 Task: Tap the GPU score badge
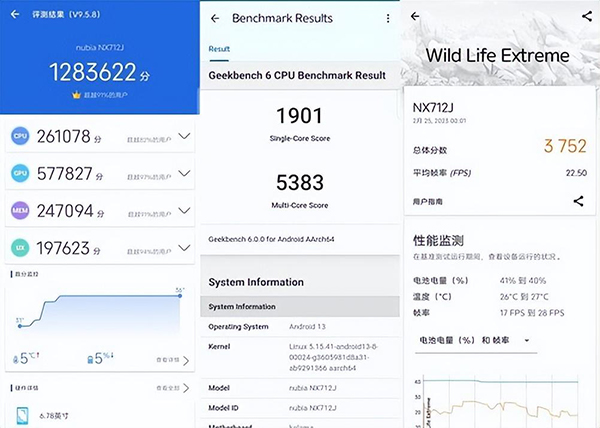19,172
